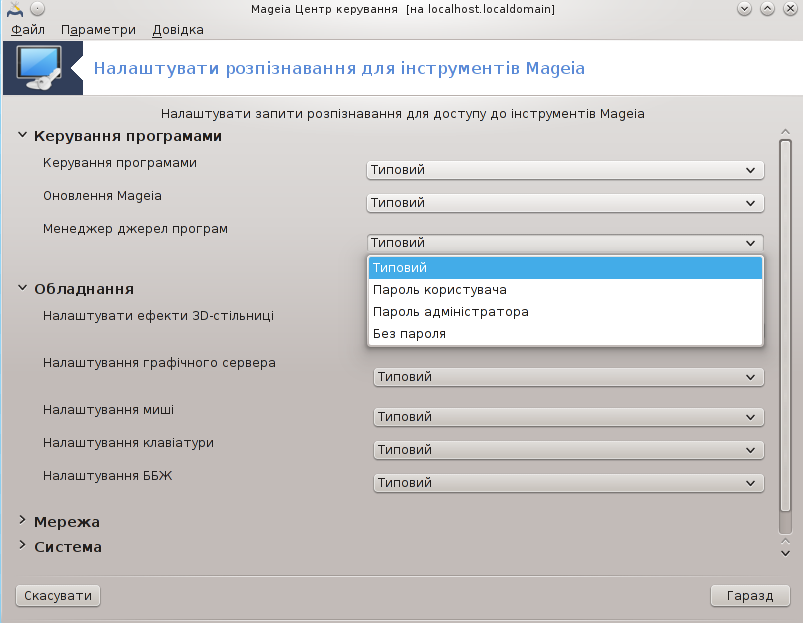Click the title-bar pin button beside the logo
The width and height of the screenshot is (803, 623).
37,9
